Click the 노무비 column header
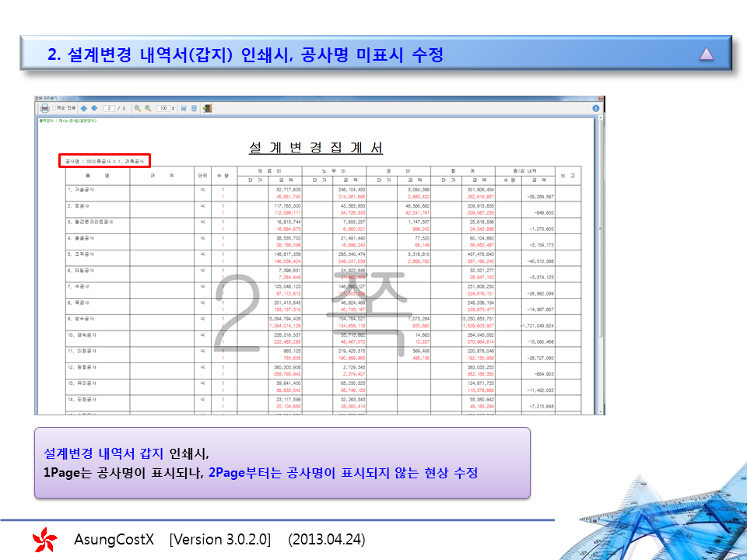The width and height of the screenshot is (747, 560). coord(335,170)
